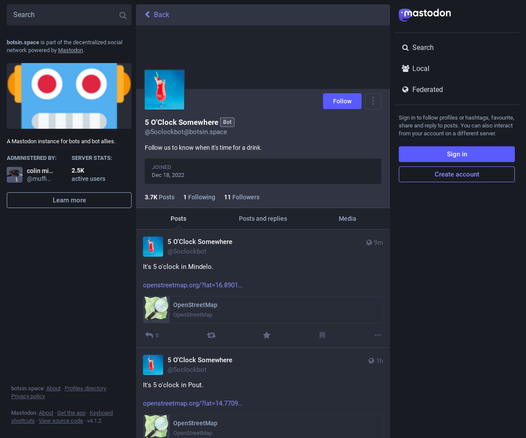
Task: Open the 11 Followers count
Action: (242, 197)
